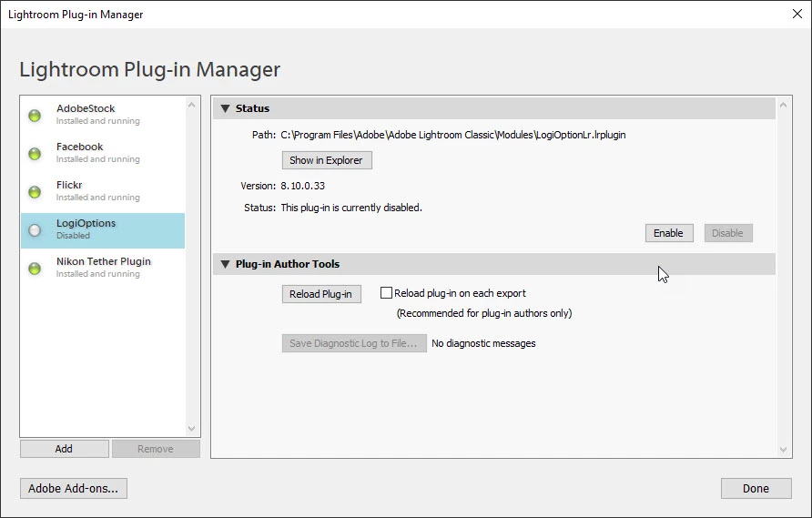Click plug-in list scroll up arrow

pyautogui.click(x=191, y=105)
